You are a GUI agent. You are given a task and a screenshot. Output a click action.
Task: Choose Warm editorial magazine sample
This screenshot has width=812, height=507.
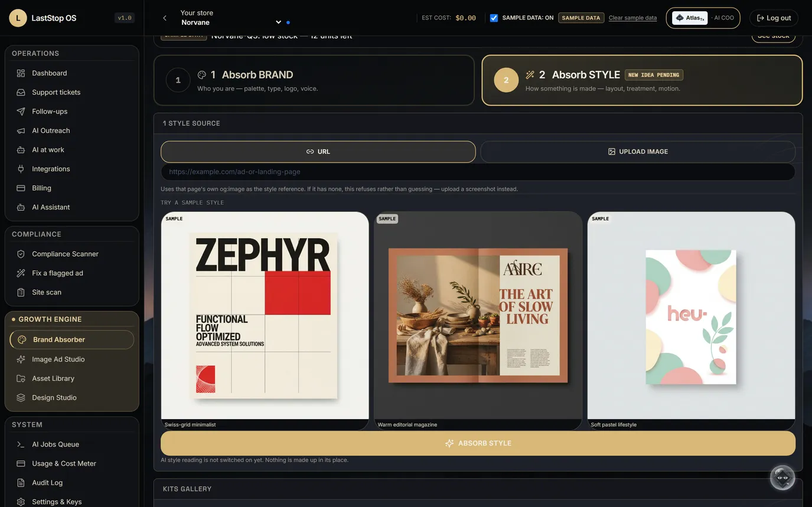pos(478,321)
